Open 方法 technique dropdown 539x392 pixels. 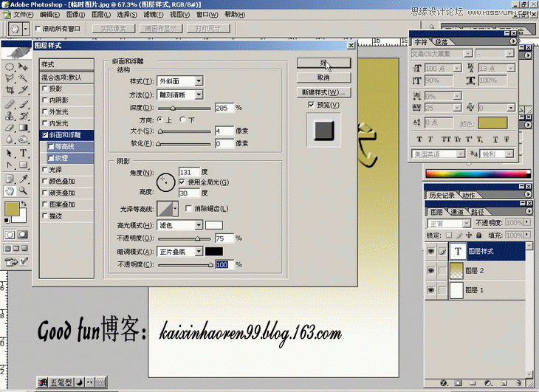click(199, 94)
